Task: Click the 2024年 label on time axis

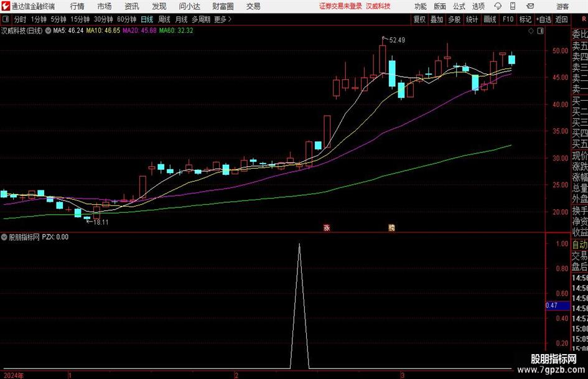Action: click(13, 375)
